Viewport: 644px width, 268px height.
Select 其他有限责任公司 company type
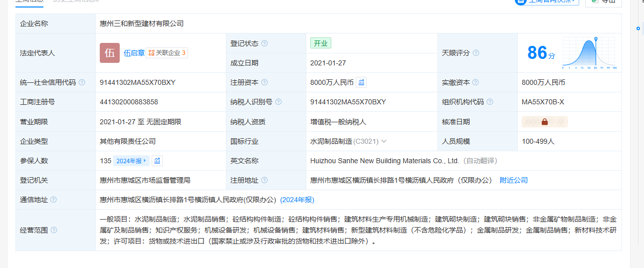[128, 141]
